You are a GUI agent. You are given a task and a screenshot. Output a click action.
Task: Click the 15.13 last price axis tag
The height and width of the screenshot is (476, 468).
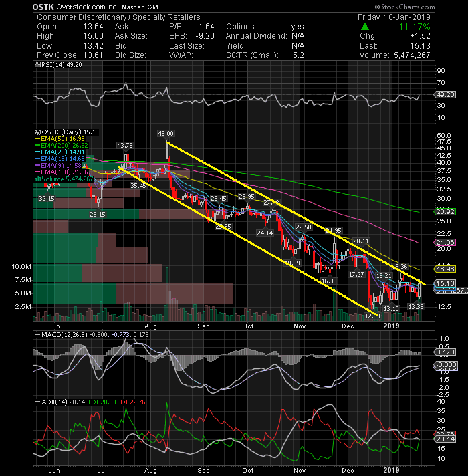click(x=445, y=283)
